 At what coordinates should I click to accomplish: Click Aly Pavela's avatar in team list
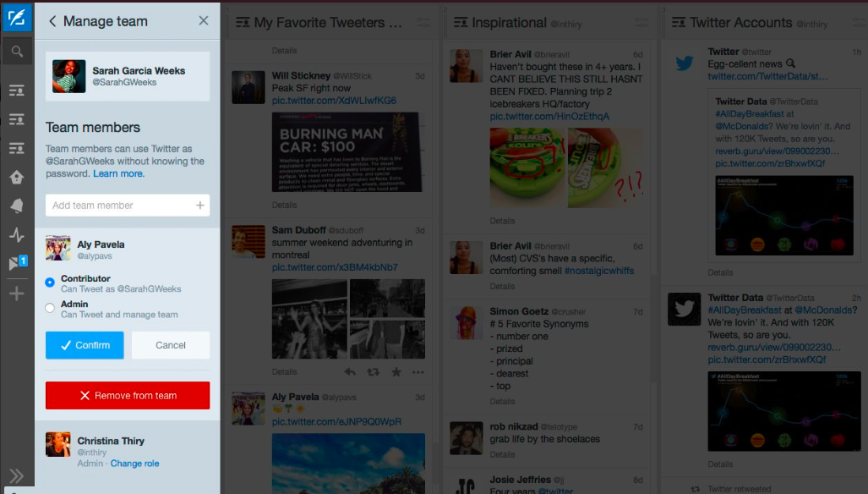[58, 248]
